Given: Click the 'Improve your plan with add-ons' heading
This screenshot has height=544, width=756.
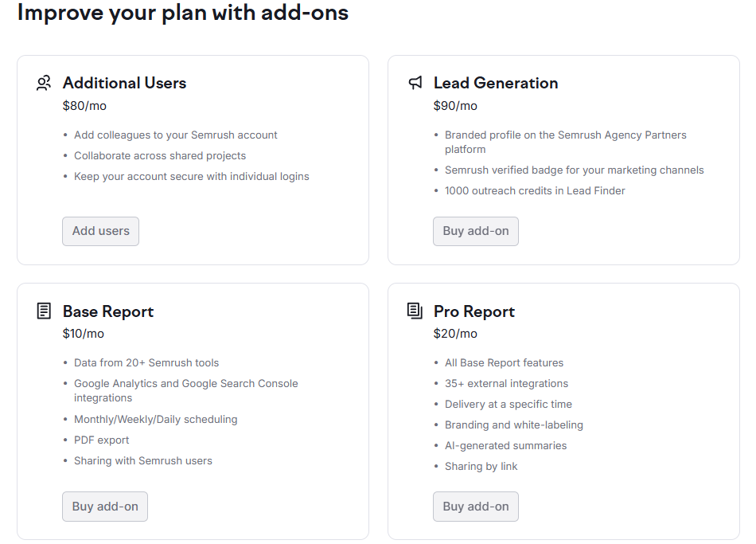Looking at the screenshot, I should 183,14.
